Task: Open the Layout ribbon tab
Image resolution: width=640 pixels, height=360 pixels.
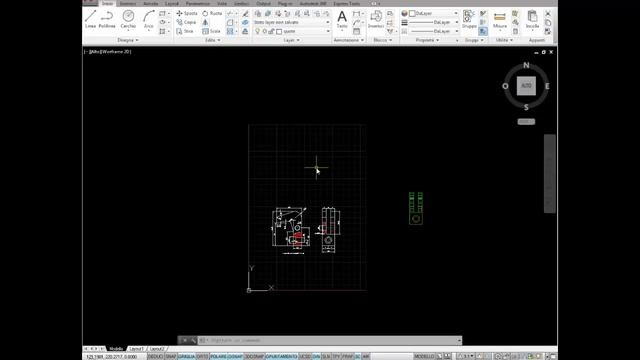Action: click(172, 3)
